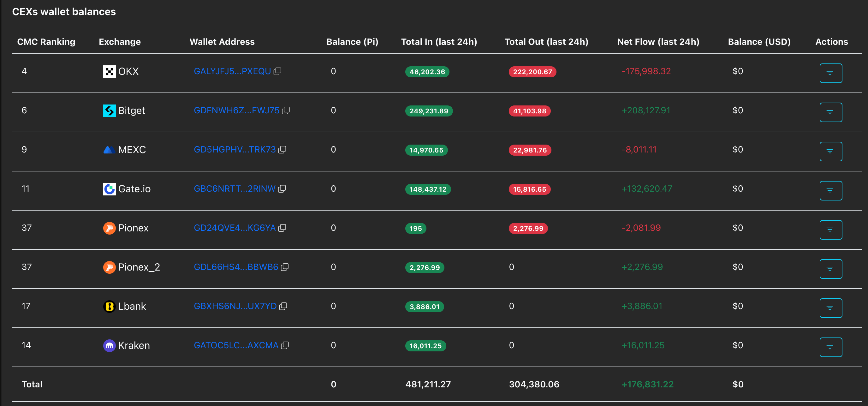Copy the Lbank wallet address

click(283, 306)
